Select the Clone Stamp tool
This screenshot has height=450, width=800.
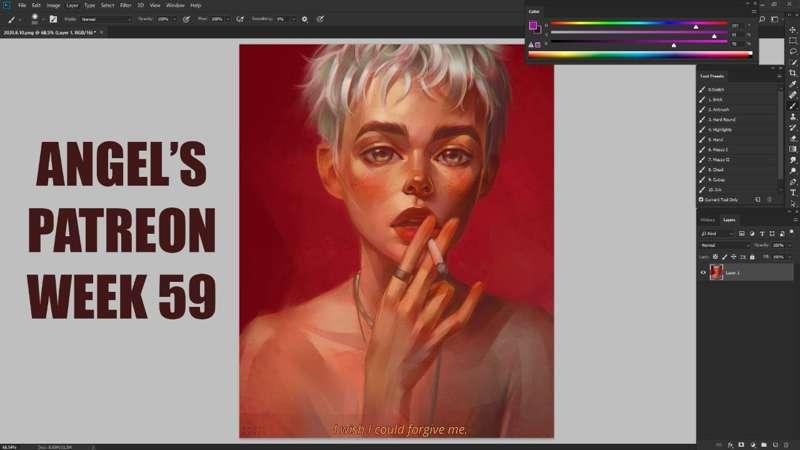pos(792,117)
